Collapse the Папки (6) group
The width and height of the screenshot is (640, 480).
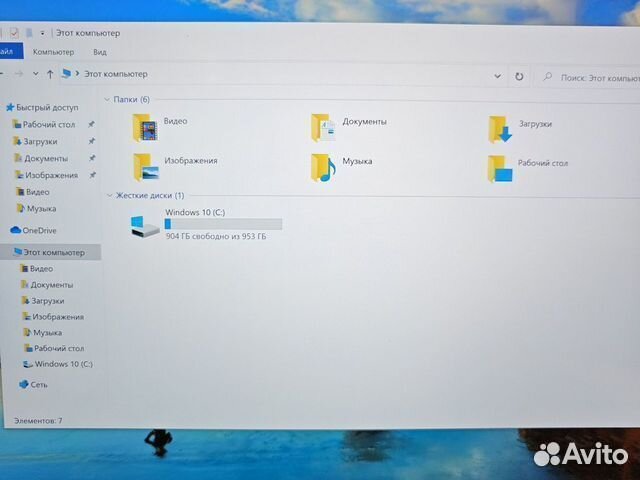(x=107, y=99)
